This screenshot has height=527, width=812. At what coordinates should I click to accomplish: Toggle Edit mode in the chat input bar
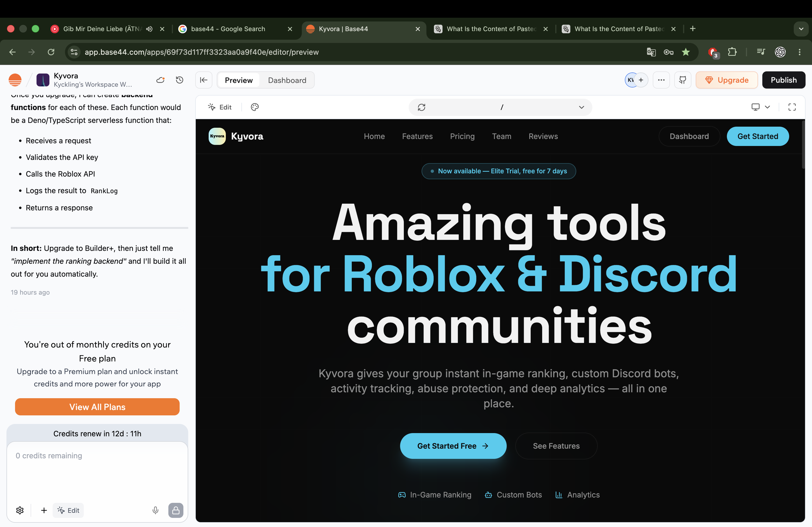point(68,510)
